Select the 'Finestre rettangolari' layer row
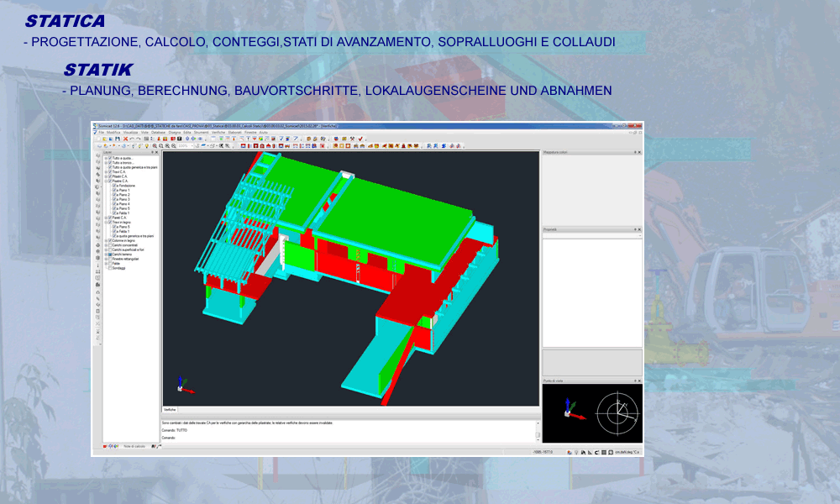The width and height of the screenshot is (840, 504). tap(126, 259)
